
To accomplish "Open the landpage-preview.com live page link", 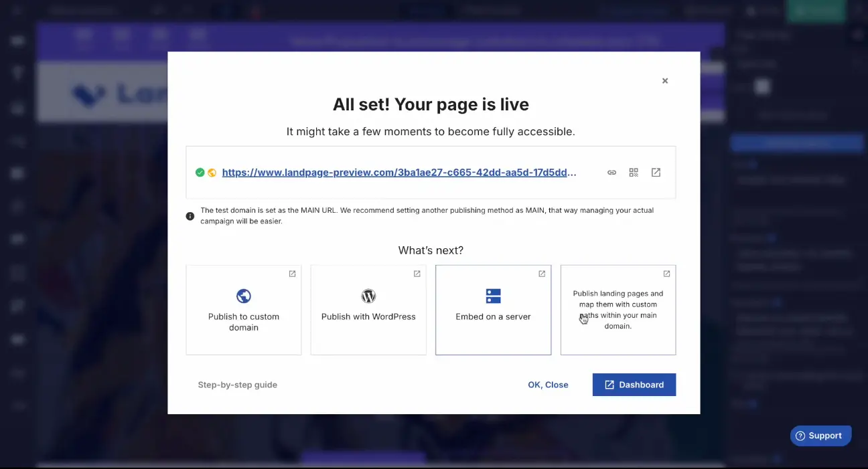I will (x=399, y=173).
